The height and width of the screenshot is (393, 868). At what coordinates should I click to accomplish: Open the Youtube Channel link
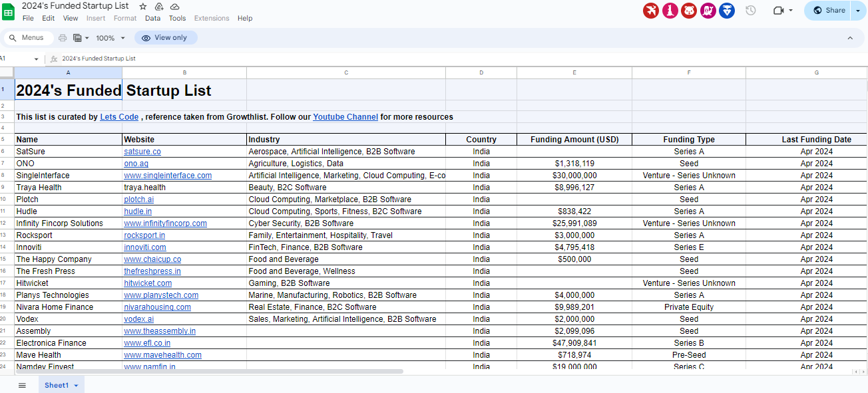point(345,117)
